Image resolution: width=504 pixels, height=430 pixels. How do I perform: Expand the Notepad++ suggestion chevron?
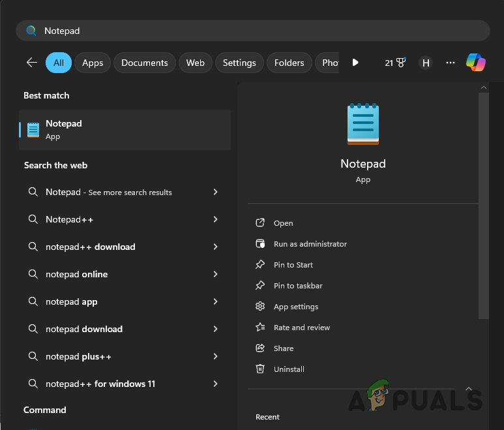click(215, 219)
